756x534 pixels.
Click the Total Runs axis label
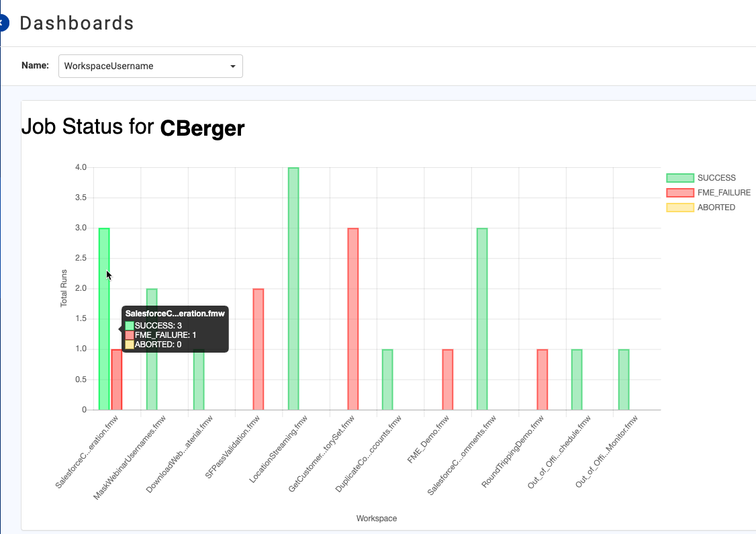point(64,288)
